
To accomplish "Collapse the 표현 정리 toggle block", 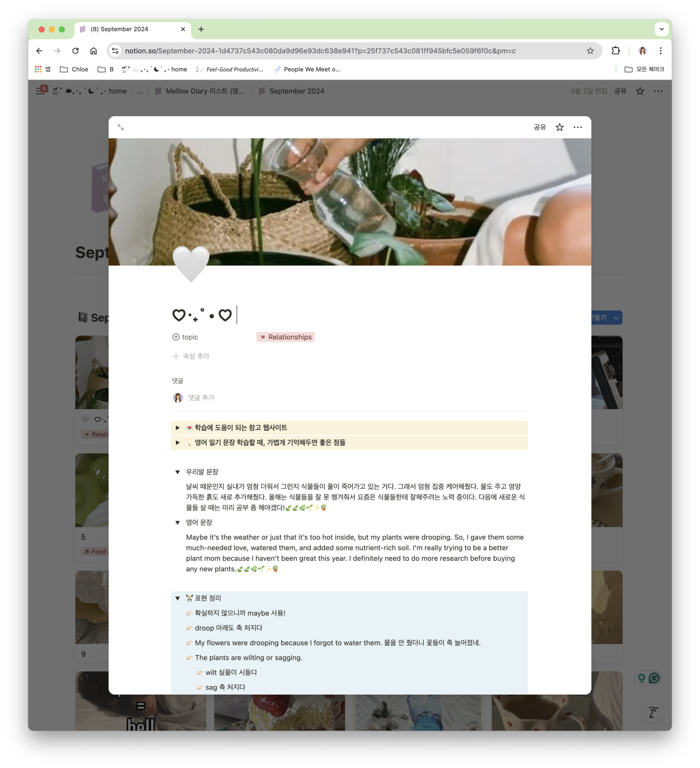I will click(x=178, y=598).
